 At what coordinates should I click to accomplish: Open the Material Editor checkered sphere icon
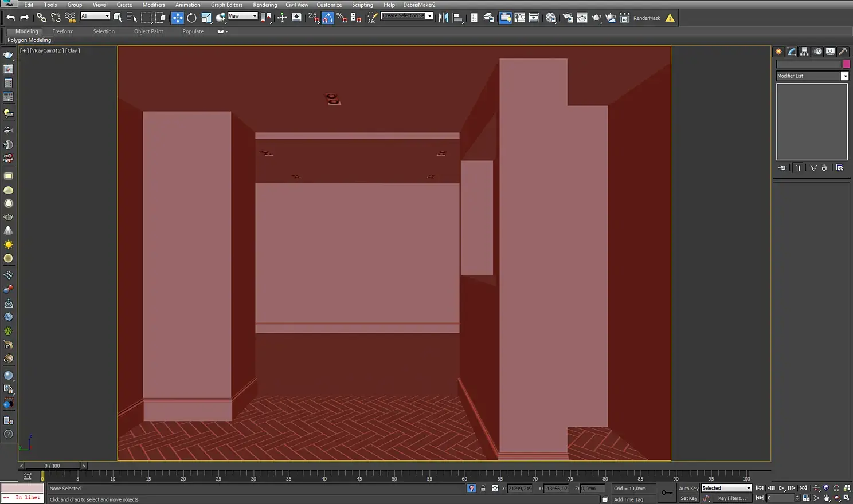click(x=551, y=18)
